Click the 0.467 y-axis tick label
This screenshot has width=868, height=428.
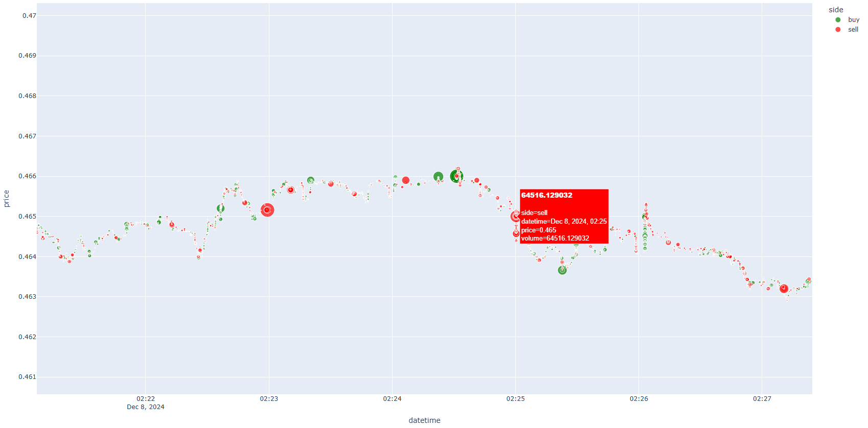[28, 136]
